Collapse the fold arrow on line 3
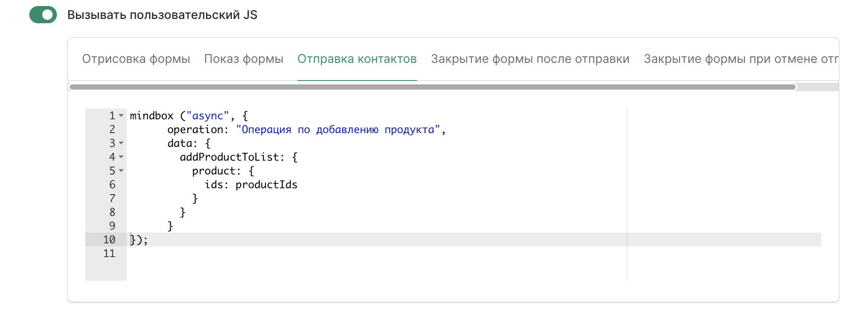This screenshot has height=317, width=868. [121, 143]
